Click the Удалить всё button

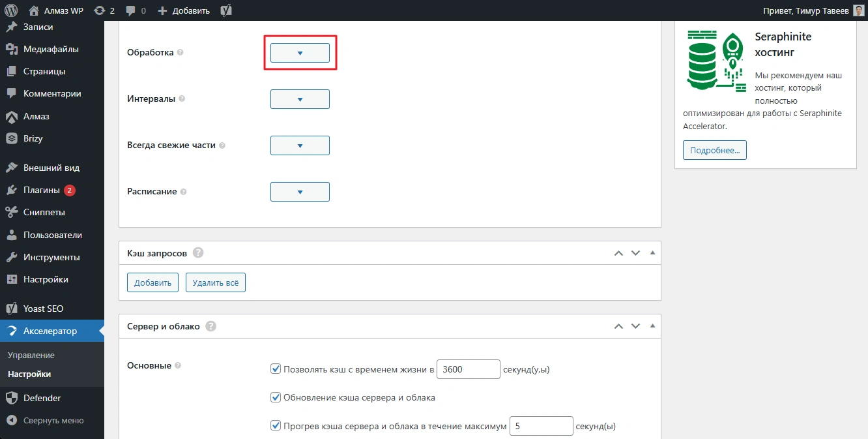[x=215, y=282]
